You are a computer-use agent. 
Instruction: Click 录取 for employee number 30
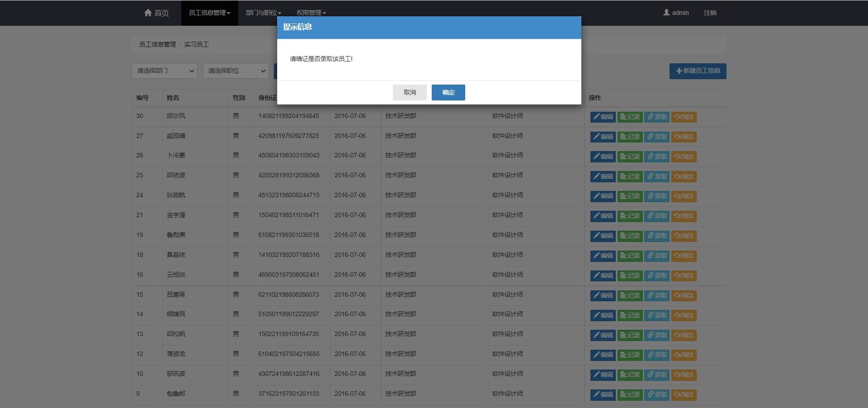coord(656,117)
